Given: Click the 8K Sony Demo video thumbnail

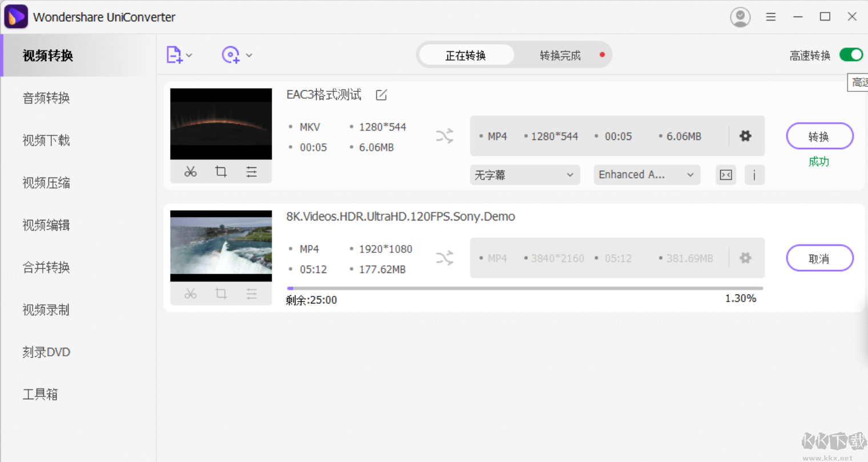Looking at the screenshot, I should (x=221, y=246).
